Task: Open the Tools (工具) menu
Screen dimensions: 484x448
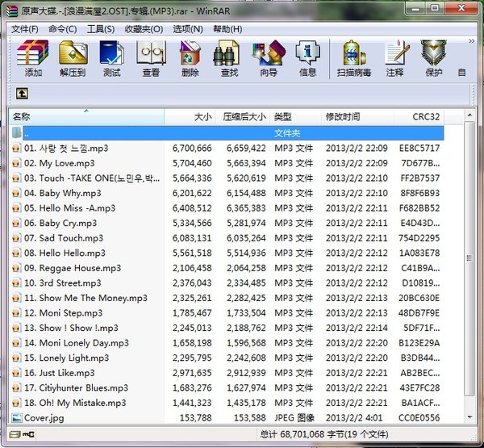Action: point(101,29)
